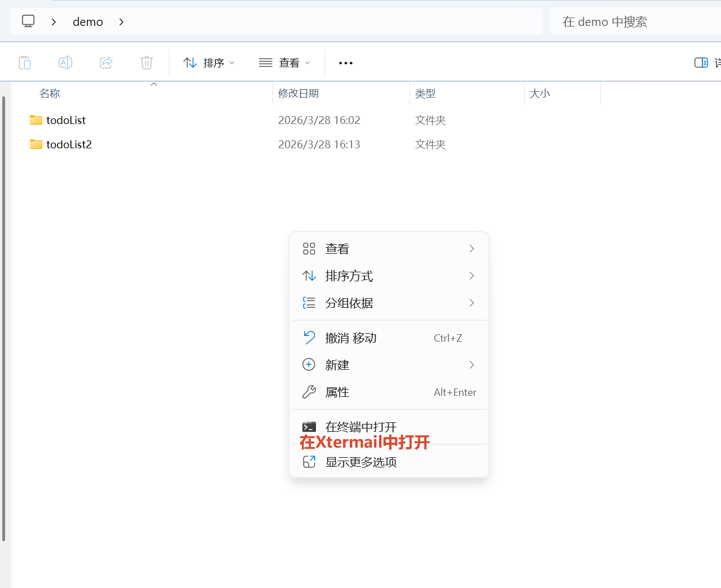This screenshot has height=588, width=721.
Task: Click the Delete icon in the toolbar
Action: coord(147,63)
